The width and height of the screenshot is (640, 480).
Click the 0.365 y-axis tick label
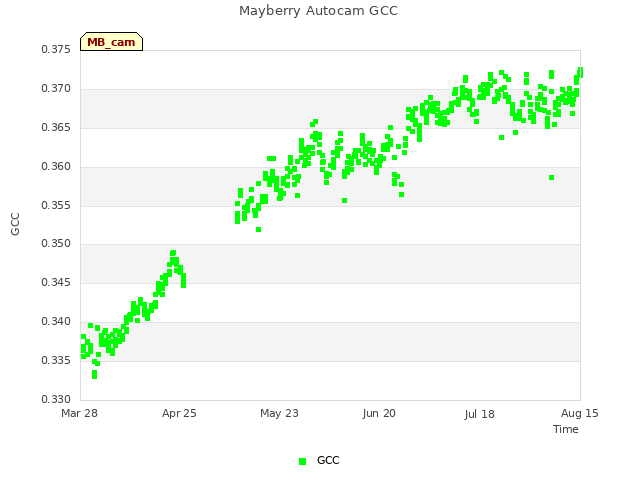pyautogui.click(x=56, y=127)
